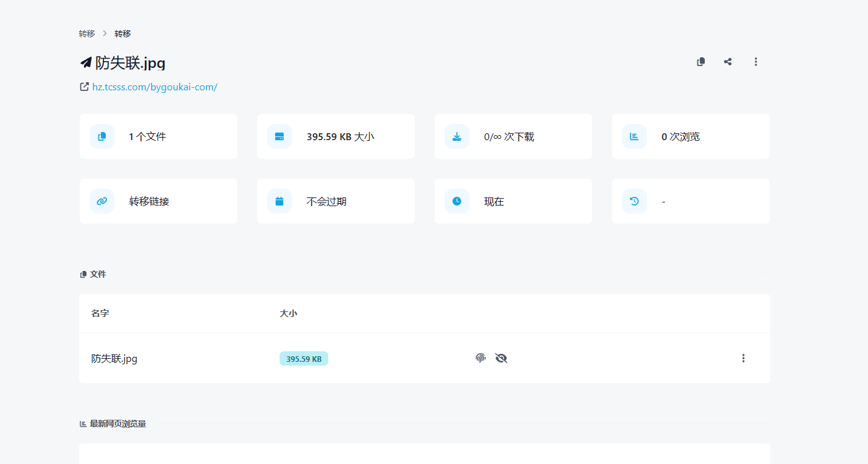Click the link icon in 转移链接 card
The width and height of the screenshot is (868, 464).
(x=102, y=201)
